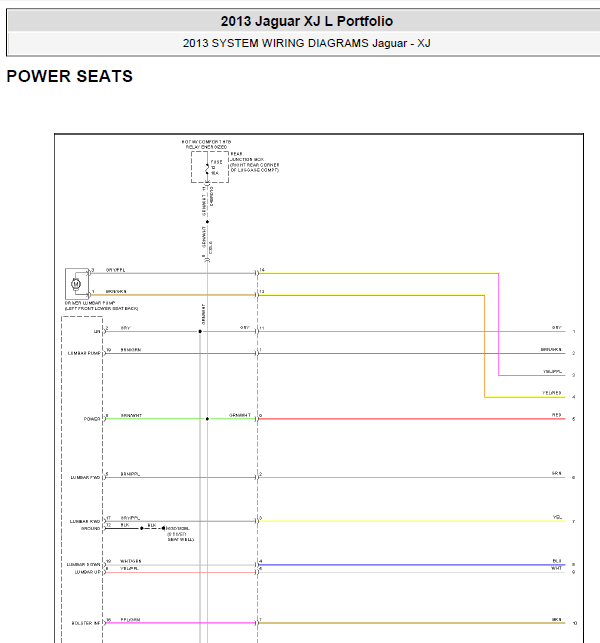Click '2013 SYSTEM WIRING DIAGRAMS Jaguar - XJ' subtitle

pos(307,43)
